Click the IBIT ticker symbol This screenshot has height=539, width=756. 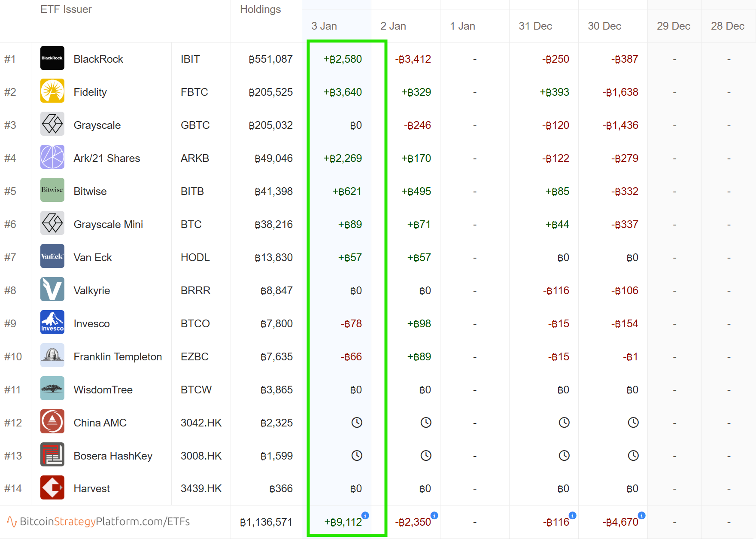point(190,59)
